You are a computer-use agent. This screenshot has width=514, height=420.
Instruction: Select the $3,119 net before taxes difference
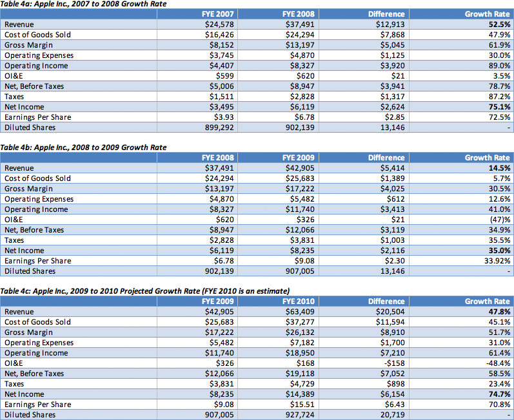pyautogui.click(x=392, y=230)
